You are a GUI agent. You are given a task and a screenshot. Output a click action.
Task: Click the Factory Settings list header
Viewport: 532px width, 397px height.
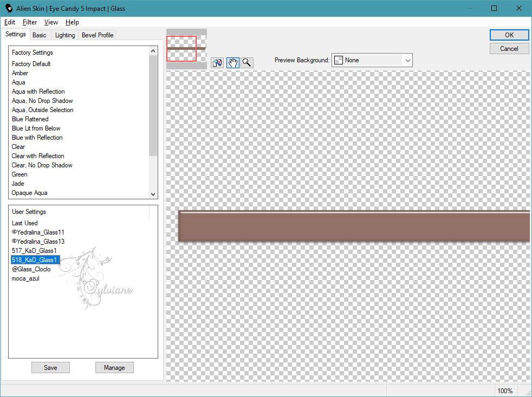[x=32, y=52]
